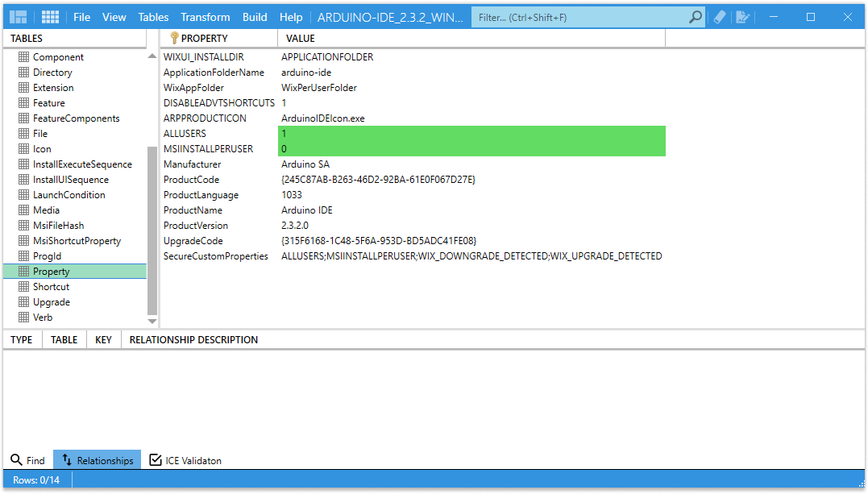Click the layout view icon in title bar
Viewport: 868px width, 494px height.
[19, 17]
